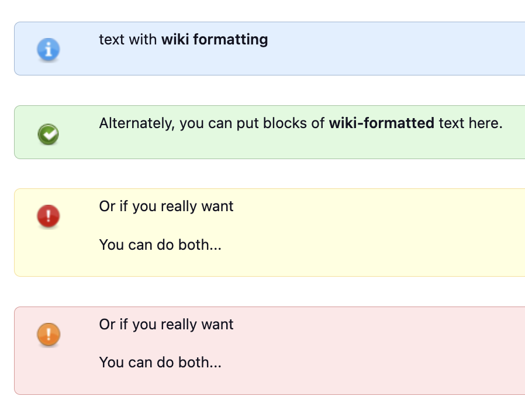Click 'Or if you really want' in yellow box
Viewport: 525px width, 420px height.
[166, 206]
